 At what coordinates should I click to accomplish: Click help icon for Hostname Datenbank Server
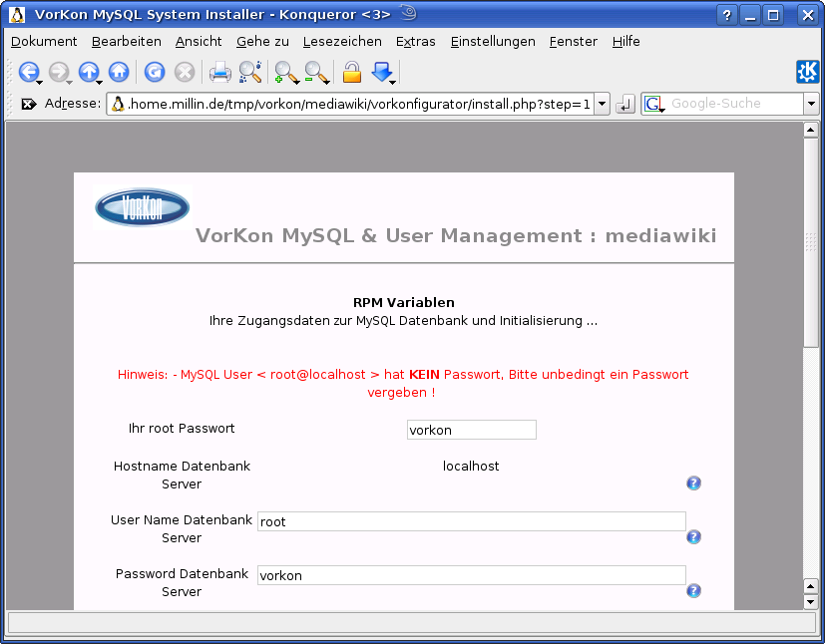(x=693, y=483)
